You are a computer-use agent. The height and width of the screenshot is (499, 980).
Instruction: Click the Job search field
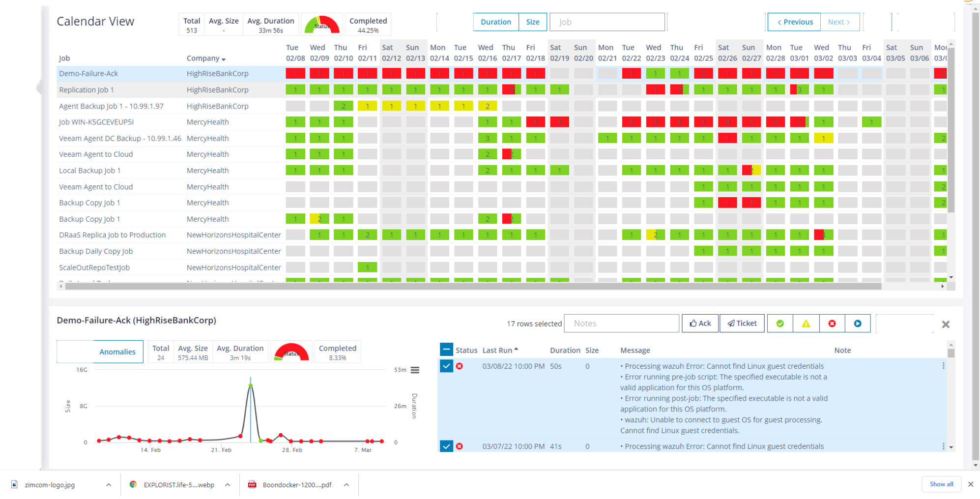607,22
